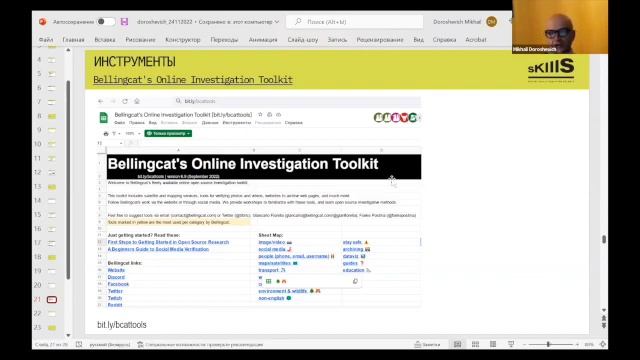
Task: Click the Twitter link in the sheet
Action: tap(115, 291)
